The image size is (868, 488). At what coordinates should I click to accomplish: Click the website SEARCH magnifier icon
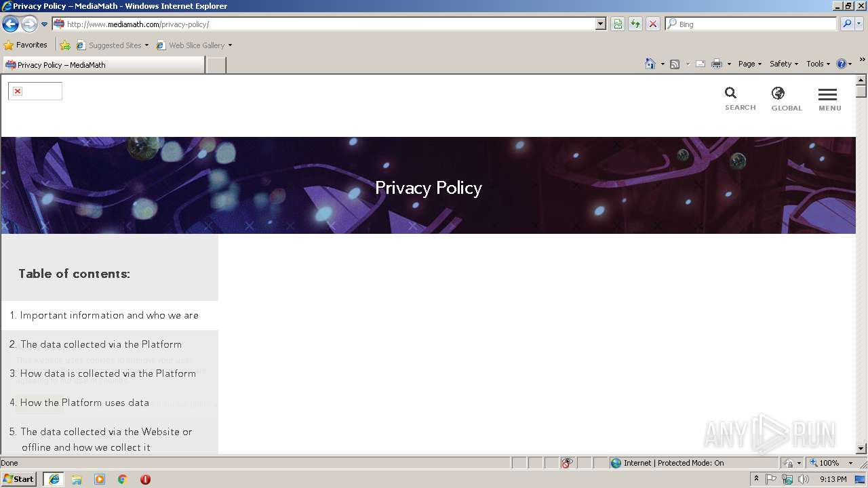731,93
